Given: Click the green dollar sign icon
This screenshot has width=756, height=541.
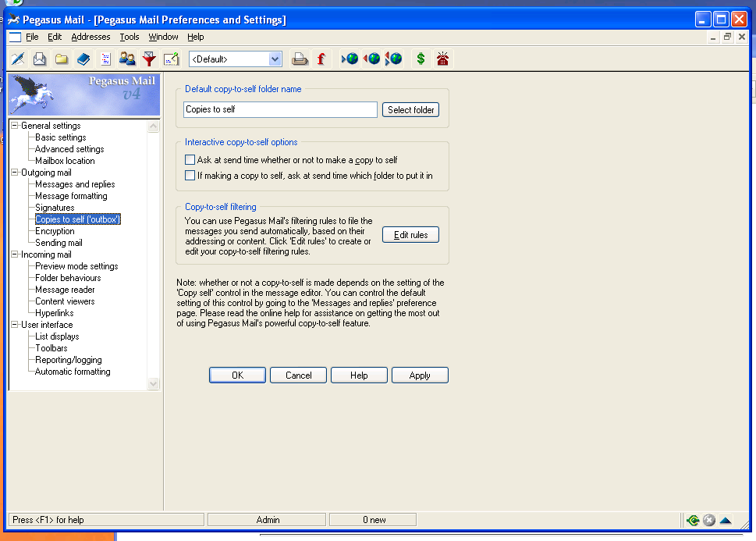Looking at the screenshot, I should (421, 59).
